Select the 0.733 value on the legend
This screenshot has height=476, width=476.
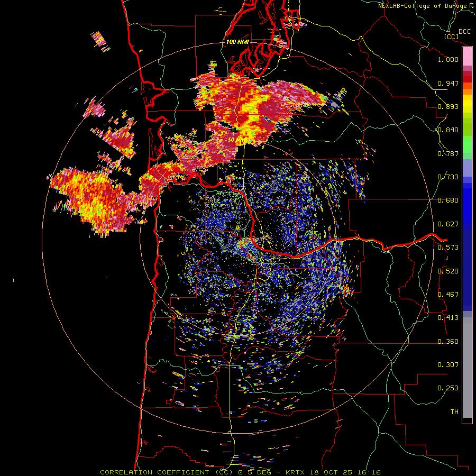coord(448,177)
